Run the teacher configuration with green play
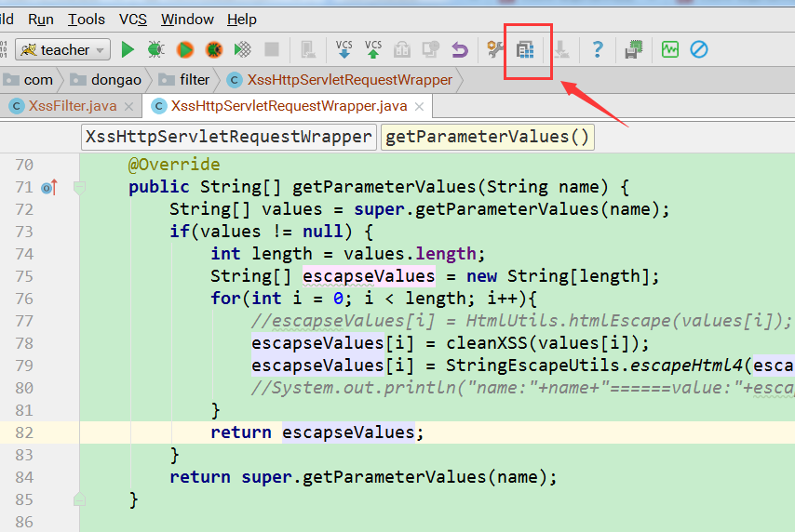The image size is (795, 532). coord(128,49)
